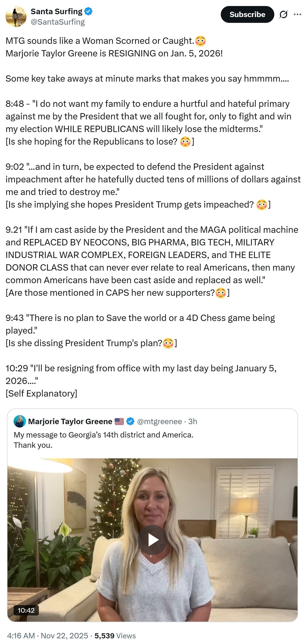Open the three-dot more options menu
This screenshot has width=306, height=644.
tap(297, 15)
